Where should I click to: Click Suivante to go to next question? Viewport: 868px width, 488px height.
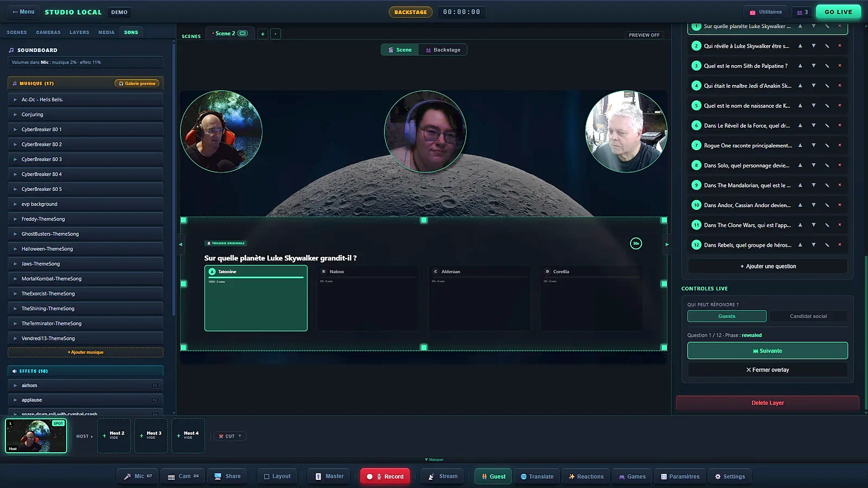pos(768,351)
